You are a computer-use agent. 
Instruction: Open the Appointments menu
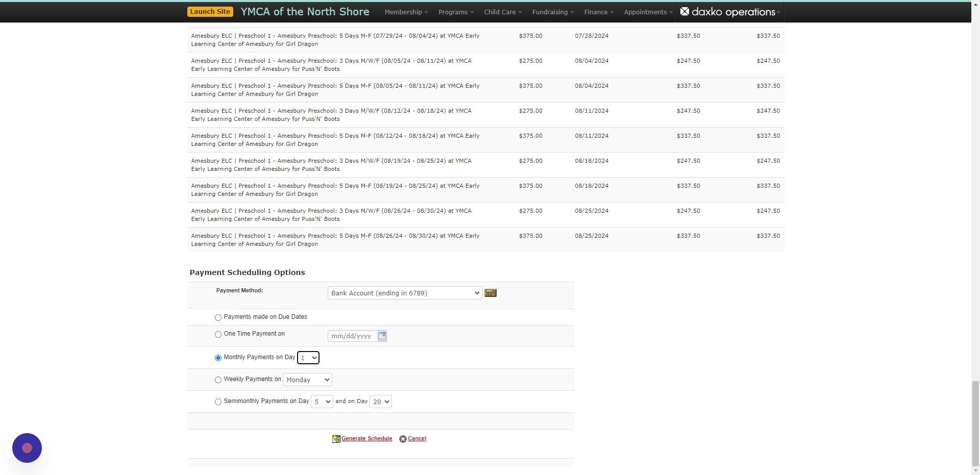pos(648,12)
